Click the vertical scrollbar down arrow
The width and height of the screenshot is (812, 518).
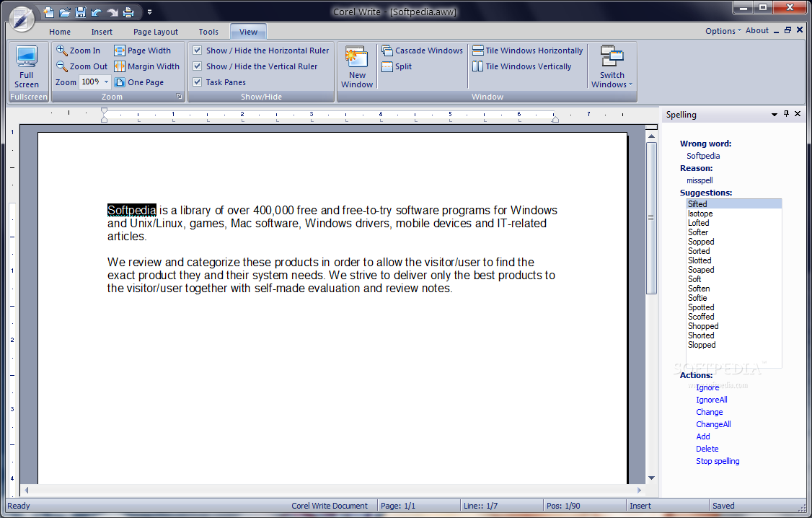[x=651, y=478]
